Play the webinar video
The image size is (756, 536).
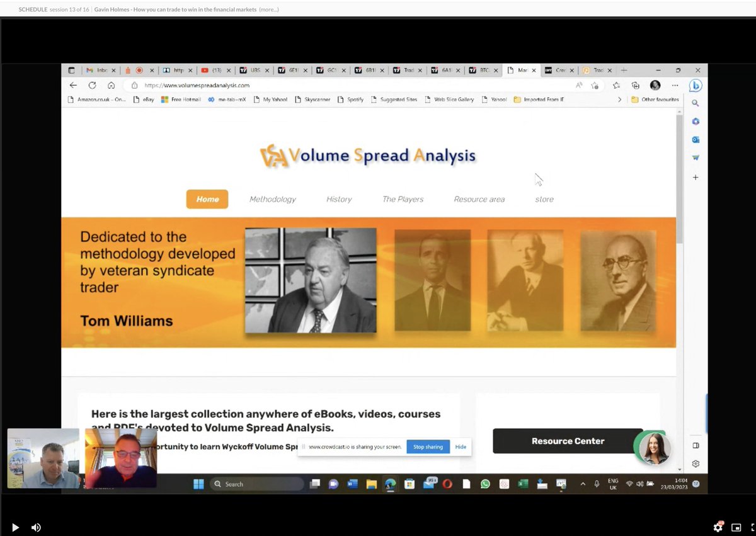(x=16, y=527)
